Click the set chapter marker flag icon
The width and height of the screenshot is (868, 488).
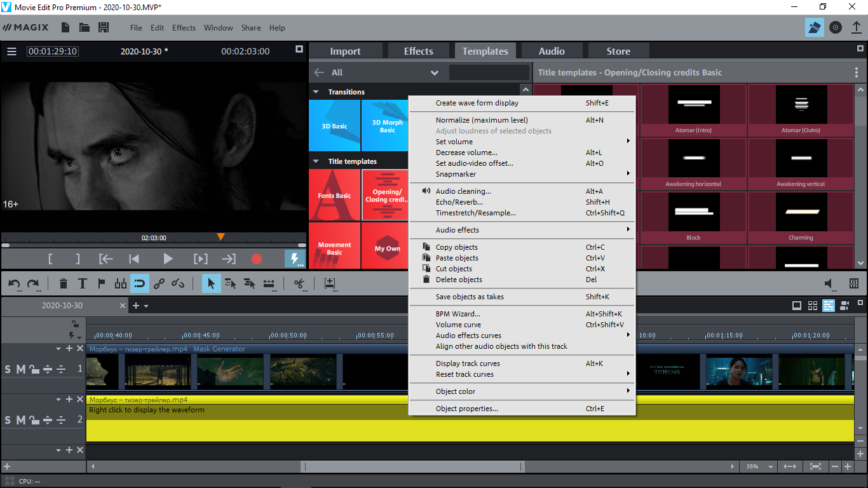click(x=100, y=284)
